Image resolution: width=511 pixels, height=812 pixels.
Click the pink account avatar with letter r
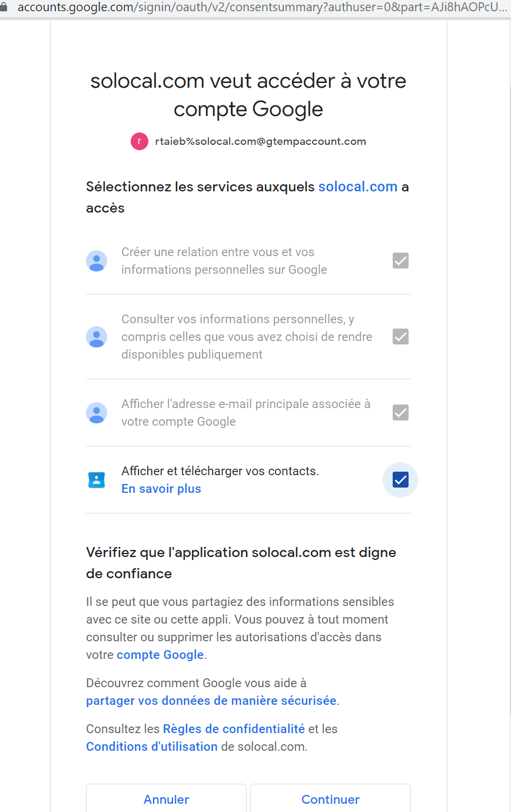(140, 142)
